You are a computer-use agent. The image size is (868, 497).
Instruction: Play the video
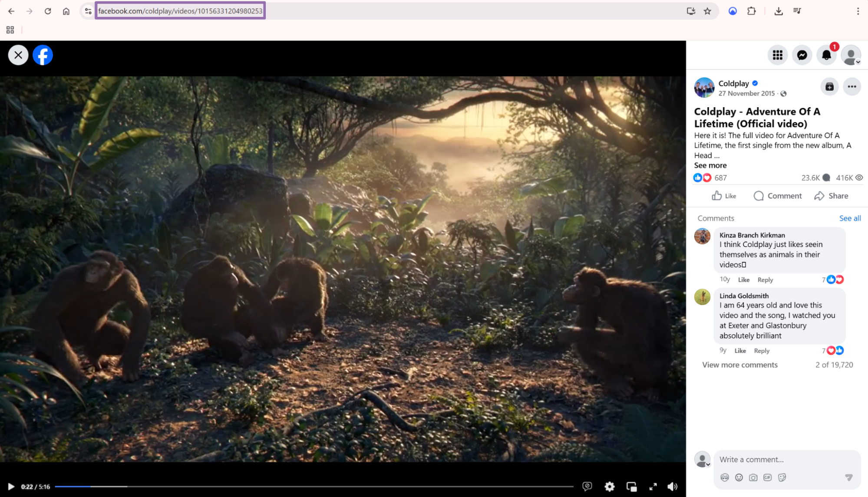pyautogui.click(x=11, y=487)
